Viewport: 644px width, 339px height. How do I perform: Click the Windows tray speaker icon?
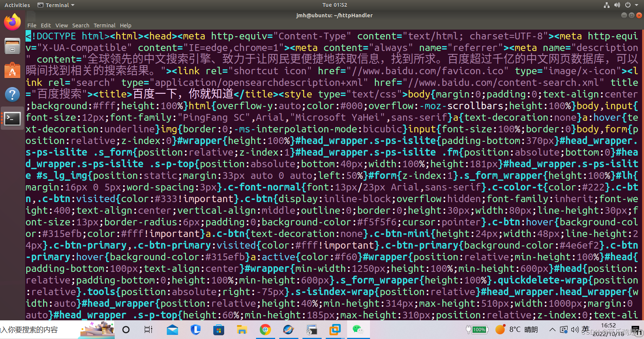click(x=575, y=330)
